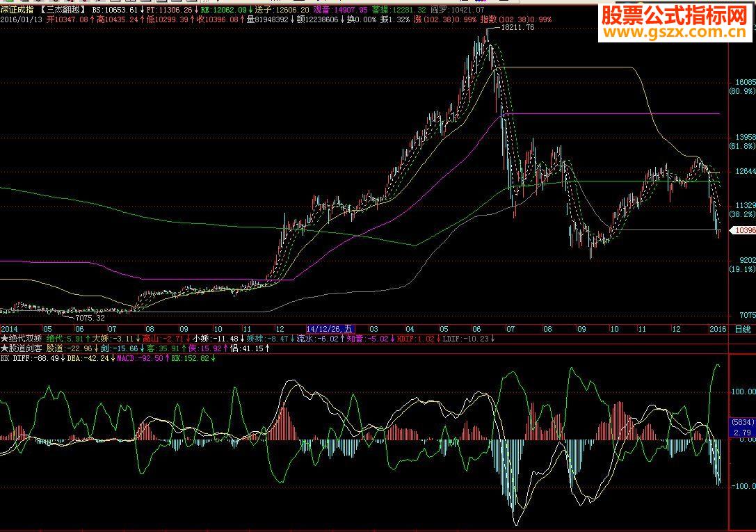Click the date 2016/01/13
The width and height of the screenshot is (756, 532).
(22, 19)
